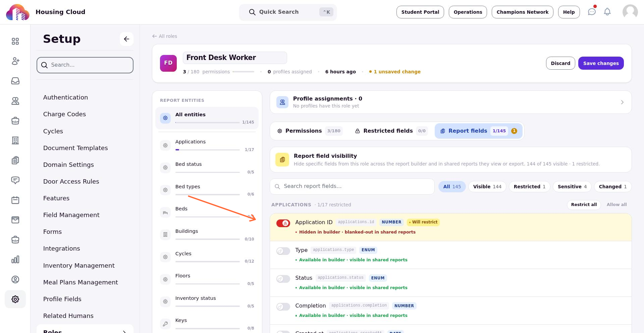Open the dashboard grid icon in left rail
The width and height of the screenshot is (644, 333).
pyautogui.click(x=15, y=41)
